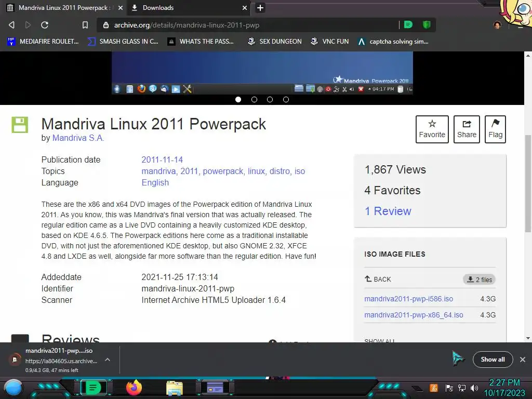Screen dimensions: 532x399
Task: Click the browser forward arrow
Action: (x=28, y=25)
